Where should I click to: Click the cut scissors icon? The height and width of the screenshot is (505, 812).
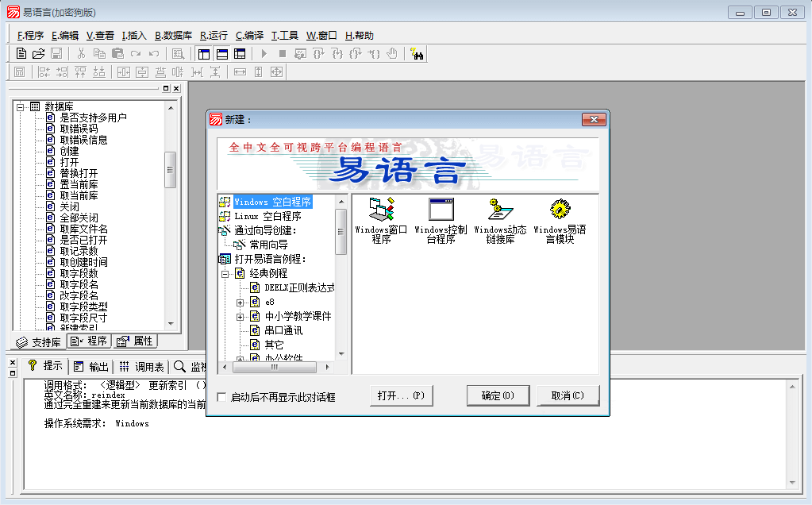[x=81, y=53]
